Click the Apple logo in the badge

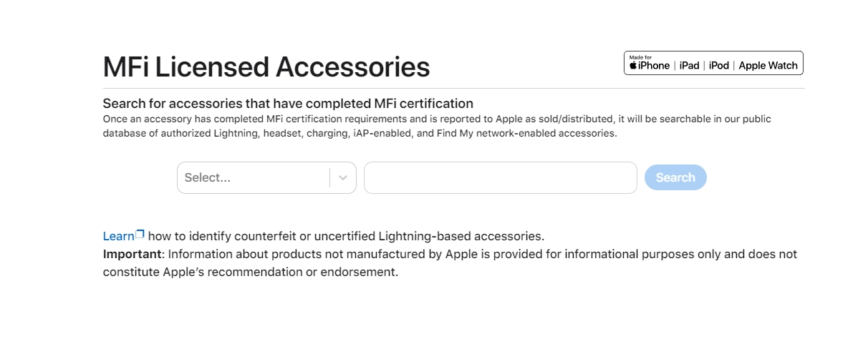[633, 66]
